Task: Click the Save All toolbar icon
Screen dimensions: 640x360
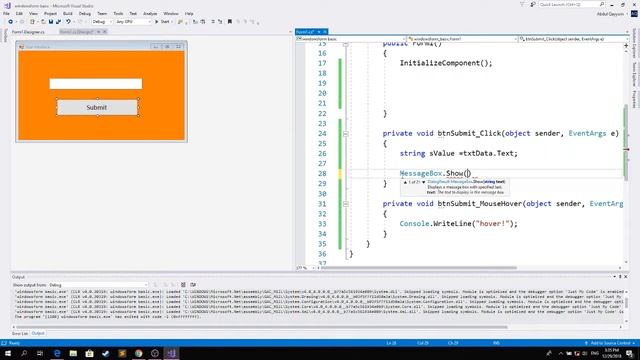Action: click(x=58, y=22)
